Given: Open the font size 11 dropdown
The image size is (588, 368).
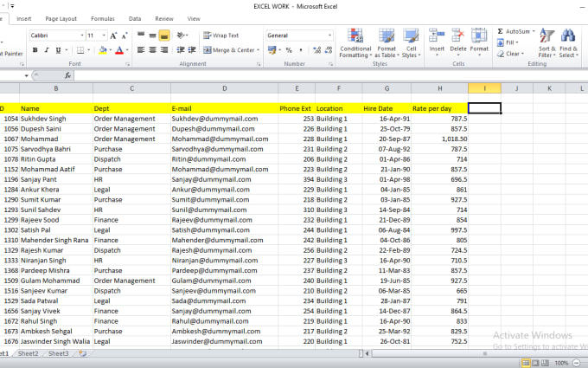Looking at the screenshot, I should [x=104, y=36].
